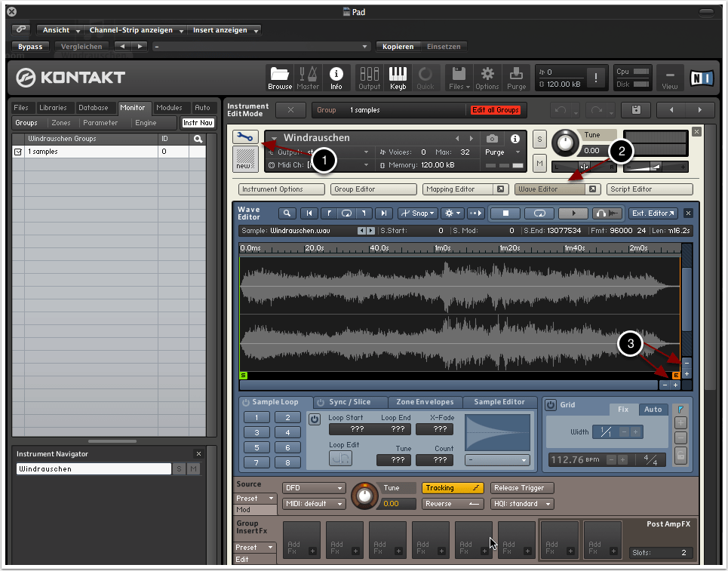This screenshot has height=571, width=728.
Task: Enable the Tracking button in Source
Action: 453,488
